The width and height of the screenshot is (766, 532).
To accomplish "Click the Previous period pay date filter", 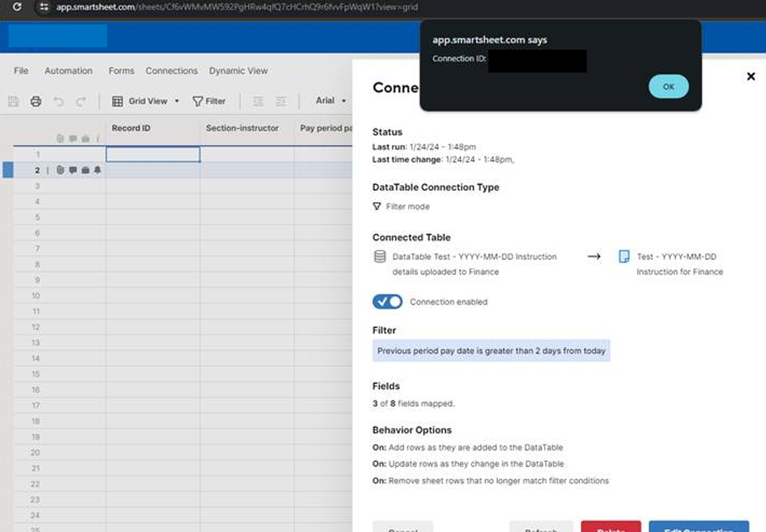I will [491, 351].
